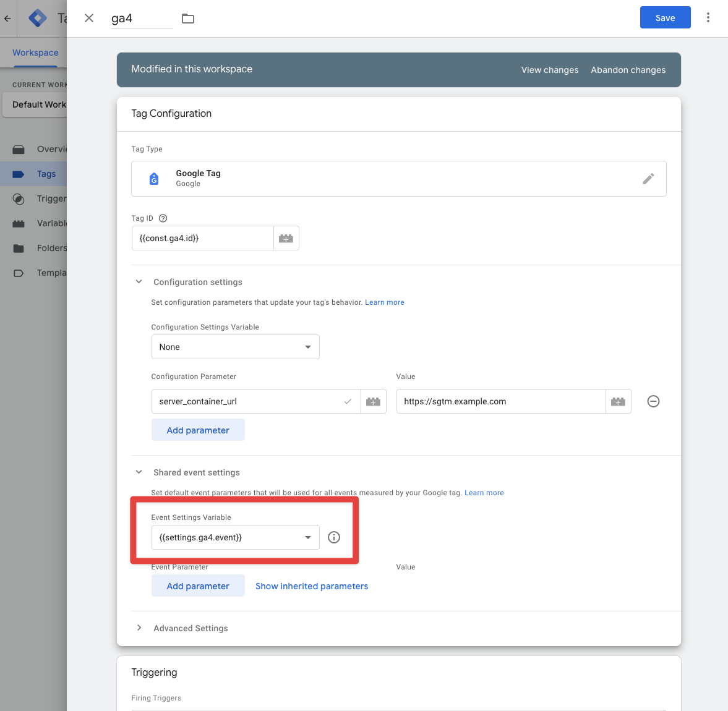Select Tags in the left sidebar
Screen dimensions: 728x711
tap(46, 174)
